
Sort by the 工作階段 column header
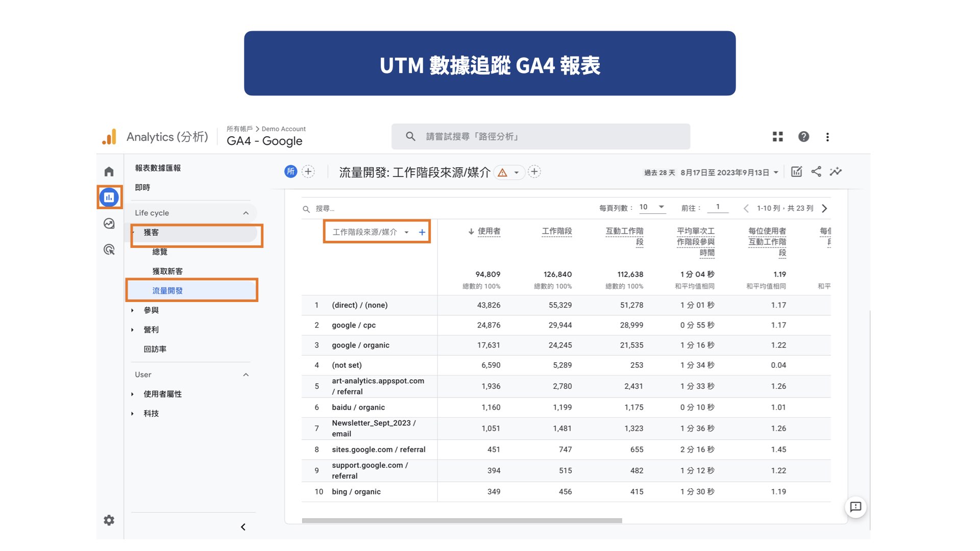[x=556, y=231]
